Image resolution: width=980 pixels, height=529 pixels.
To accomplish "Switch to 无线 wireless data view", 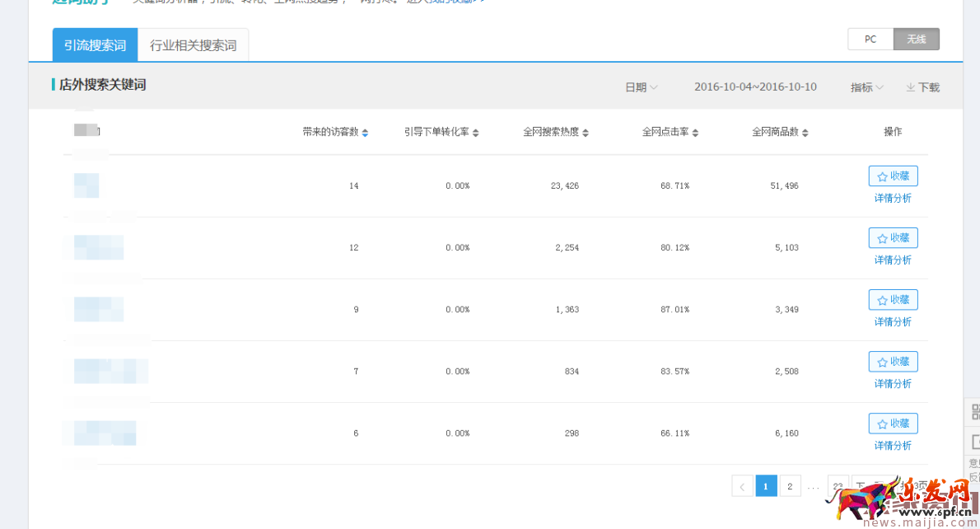I will 916,40.
